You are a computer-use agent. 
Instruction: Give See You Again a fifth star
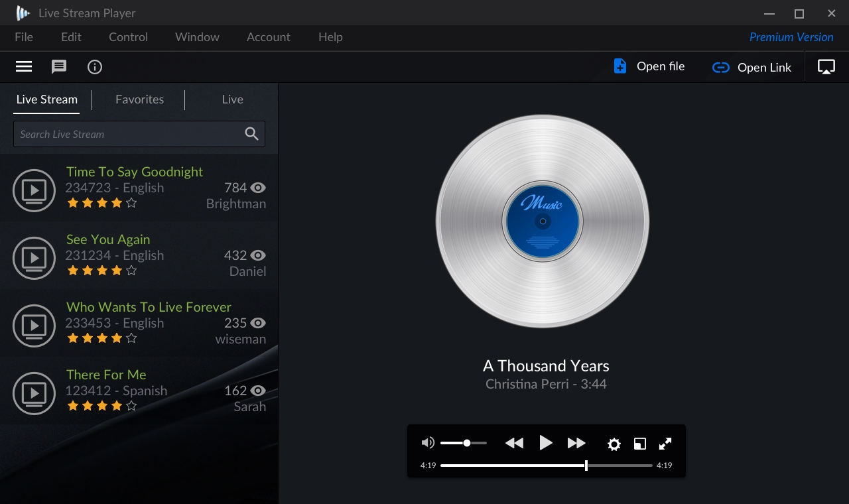coord(132,270)
